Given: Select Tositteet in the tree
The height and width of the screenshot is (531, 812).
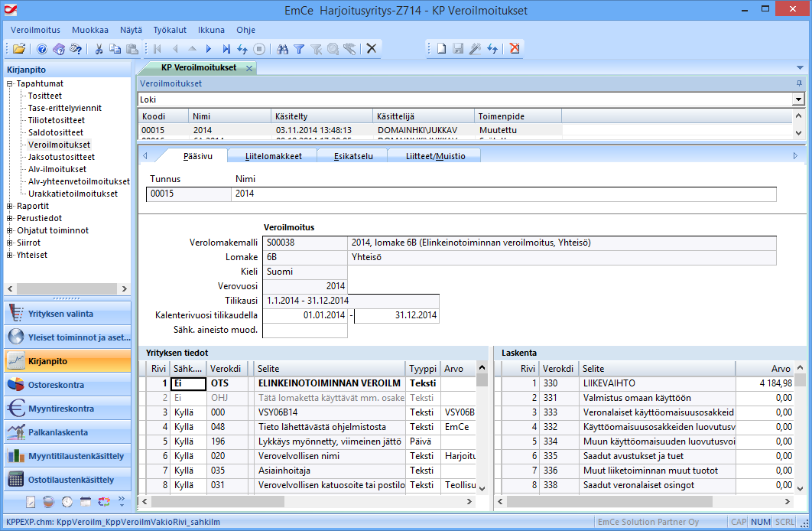Looking at the screenshot, I should [x=44, y=96].
